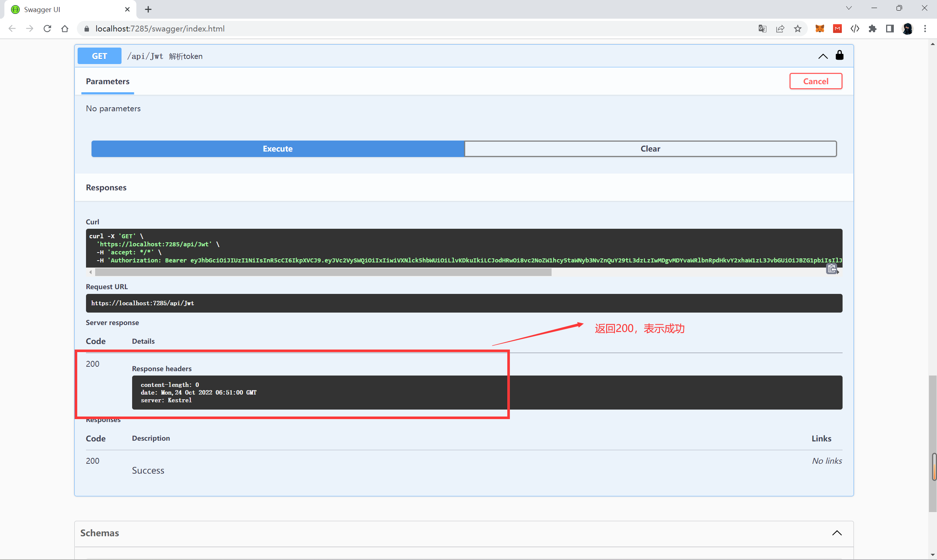Collapse the Schemas section
This screenshot has width=937, height=560.
tap(837, 533)
